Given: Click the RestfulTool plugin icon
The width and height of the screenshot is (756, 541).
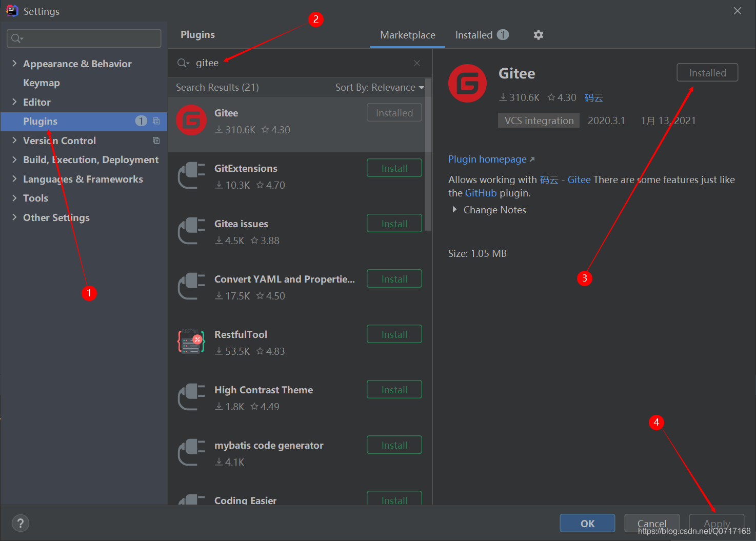Looking at the screenshot, I should [191, 342].
